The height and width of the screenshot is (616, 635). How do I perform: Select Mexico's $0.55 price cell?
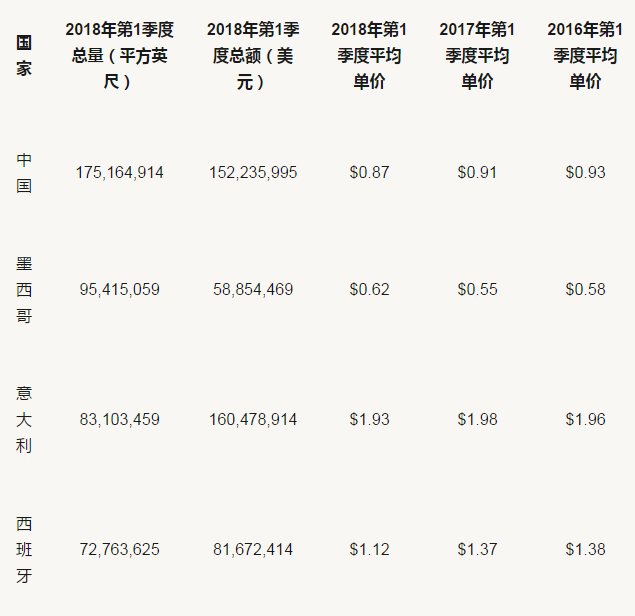coord(477,290)
